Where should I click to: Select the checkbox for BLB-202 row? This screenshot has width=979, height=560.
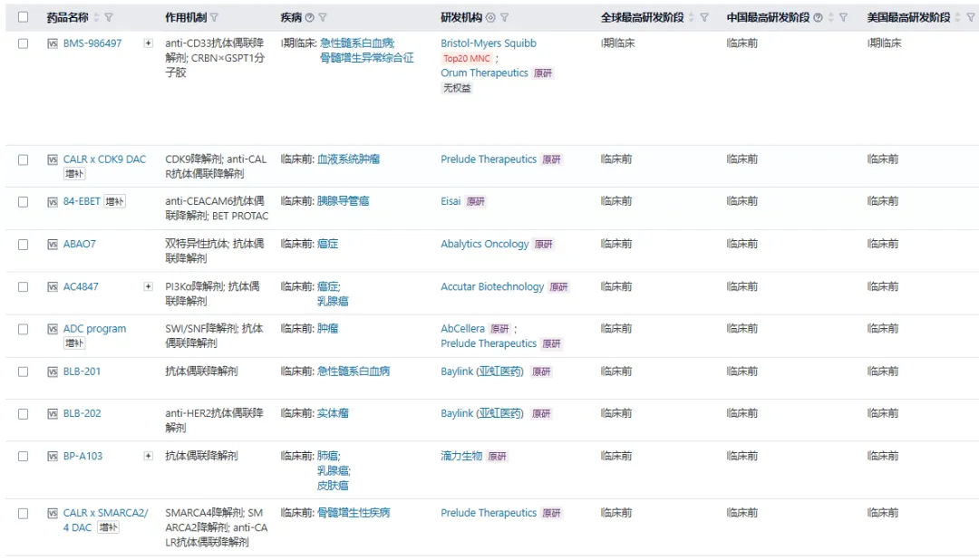pos(24,414)
